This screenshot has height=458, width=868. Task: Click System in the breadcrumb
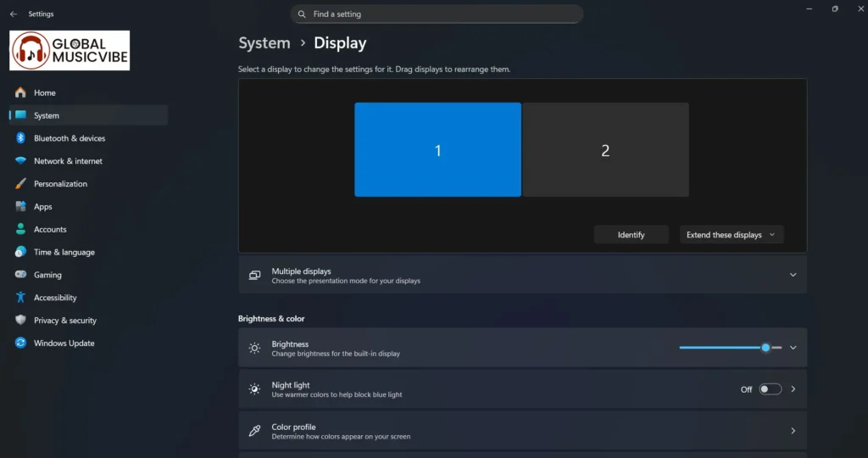point(264,43)
